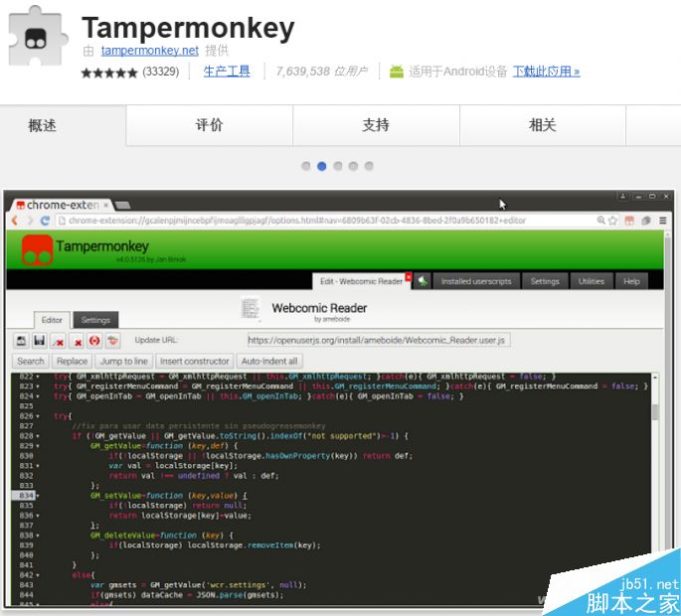The width and height of the screenshot is (681, 616).
Task: Open the 评价 tab
Action: pyautogui.click(x=210, y=125)
